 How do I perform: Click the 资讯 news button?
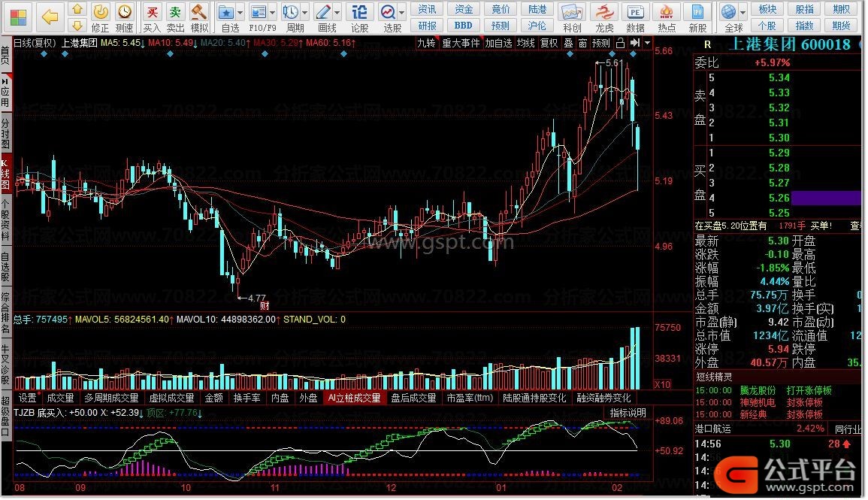coord(427,9)
